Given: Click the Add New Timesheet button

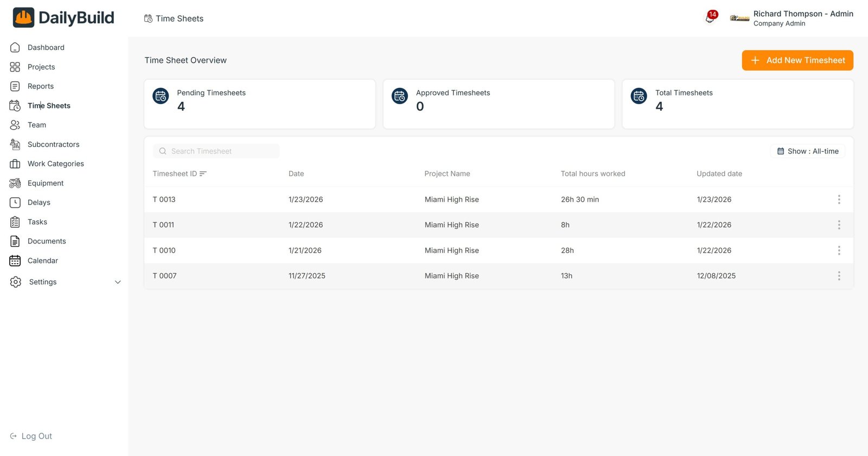Looking at the screenshot, I should point(797,60).
